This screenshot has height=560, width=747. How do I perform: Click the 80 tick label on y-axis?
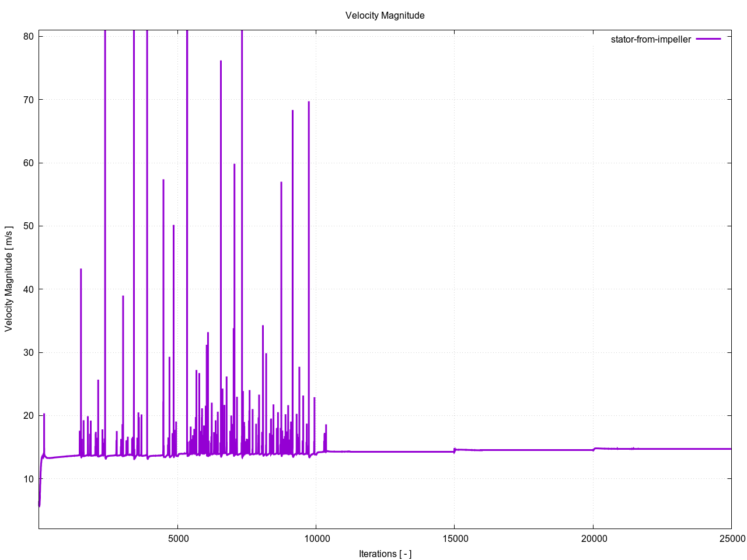coord(29,36)
